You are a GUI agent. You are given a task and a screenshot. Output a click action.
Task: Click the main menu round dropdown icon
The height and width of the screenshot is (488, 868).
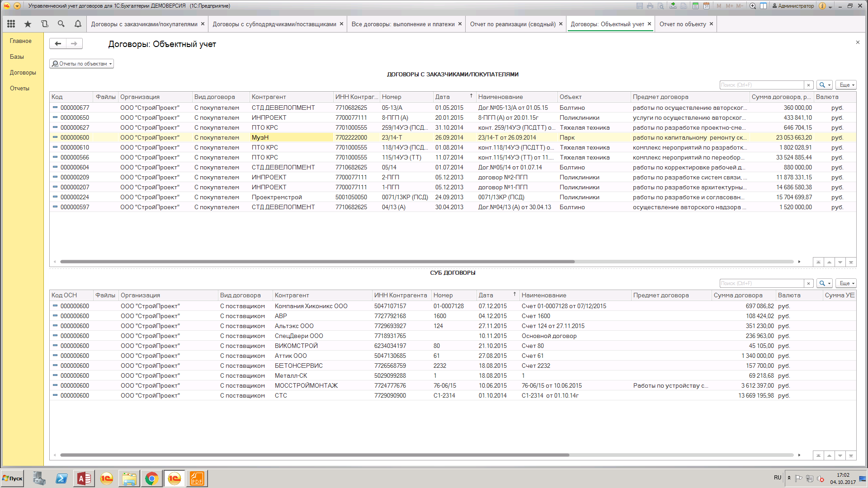click(17, 6)
